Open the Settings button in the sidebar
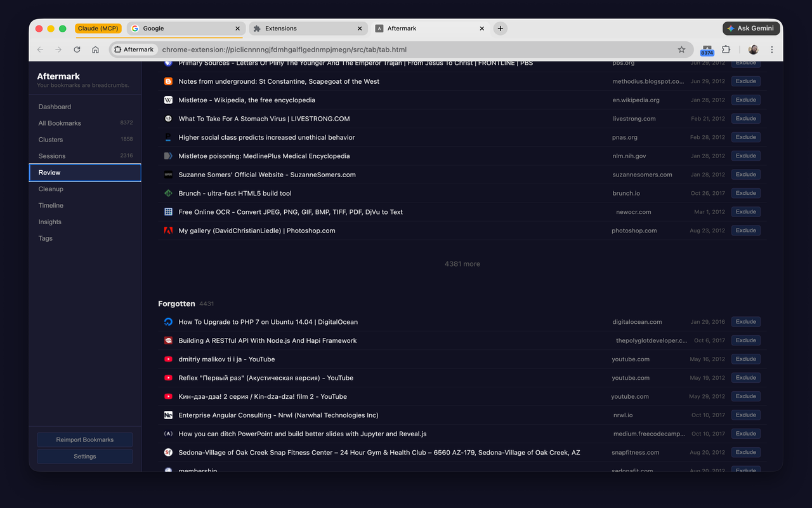This screenshot has width=812, height=508. 85,457
